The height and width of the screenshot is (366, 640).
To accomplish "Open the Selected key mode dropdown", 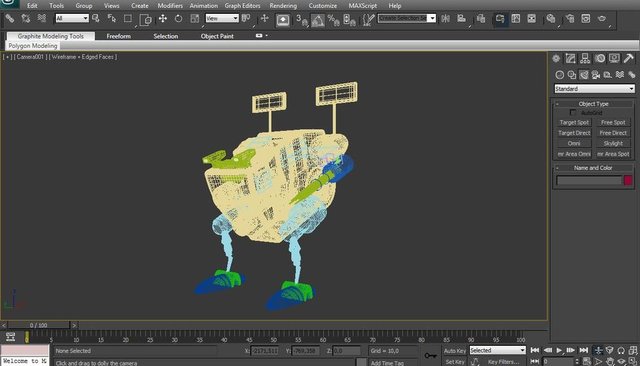I will pyautogui.click(x=497, y=350).
